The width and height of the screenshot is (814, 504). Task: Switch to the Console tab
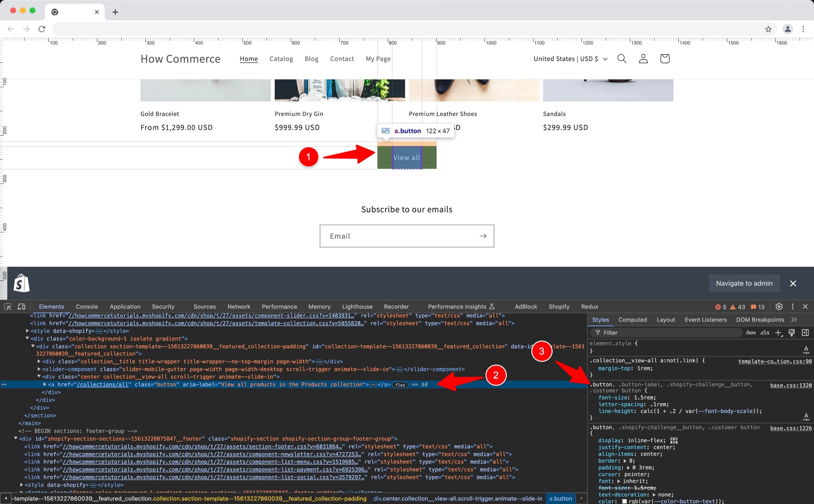87,307
